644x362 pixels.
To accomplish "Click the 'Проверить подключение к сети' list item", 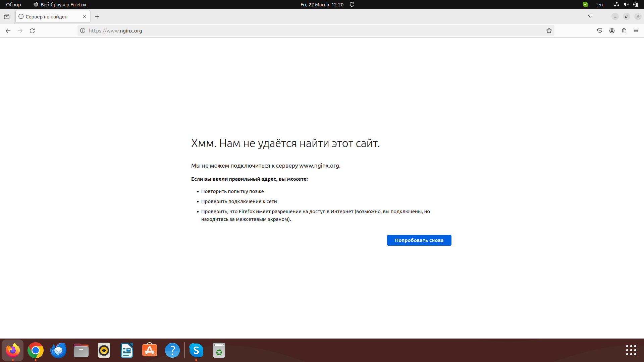I will 239,201.
